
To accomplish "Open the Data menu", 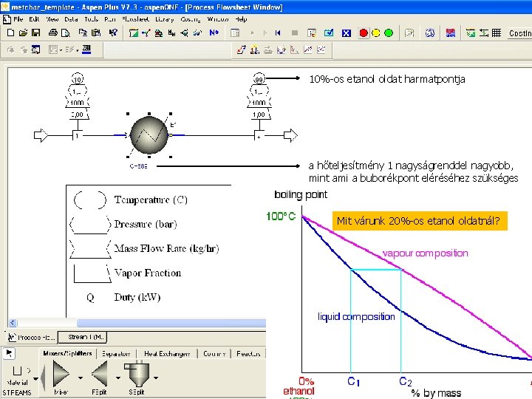I will coord(71,19).
